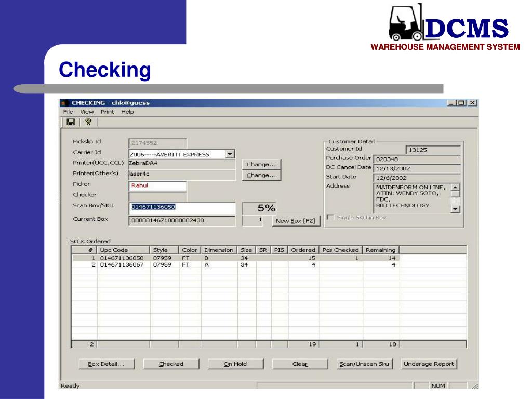The width and height of the screenshot is (532, 399).
Task: Click the Current Box field 00000146710000002430
Action: 182,220
